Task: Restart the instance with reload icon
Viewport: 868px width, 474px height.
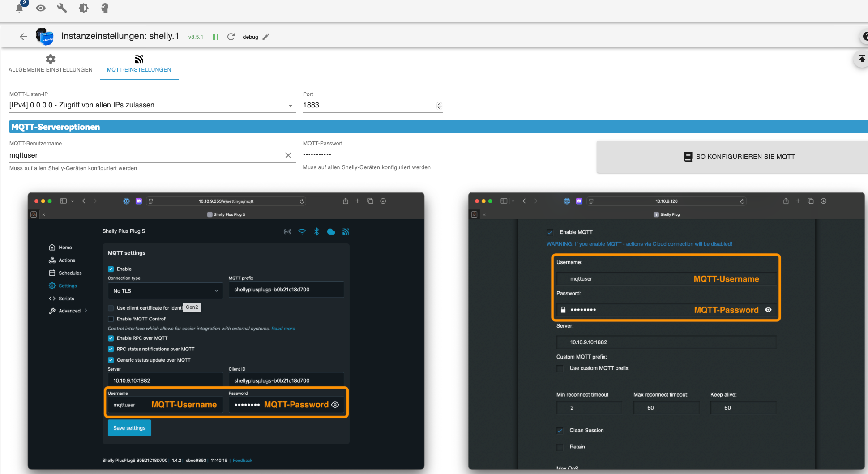Action: point(231,37)
